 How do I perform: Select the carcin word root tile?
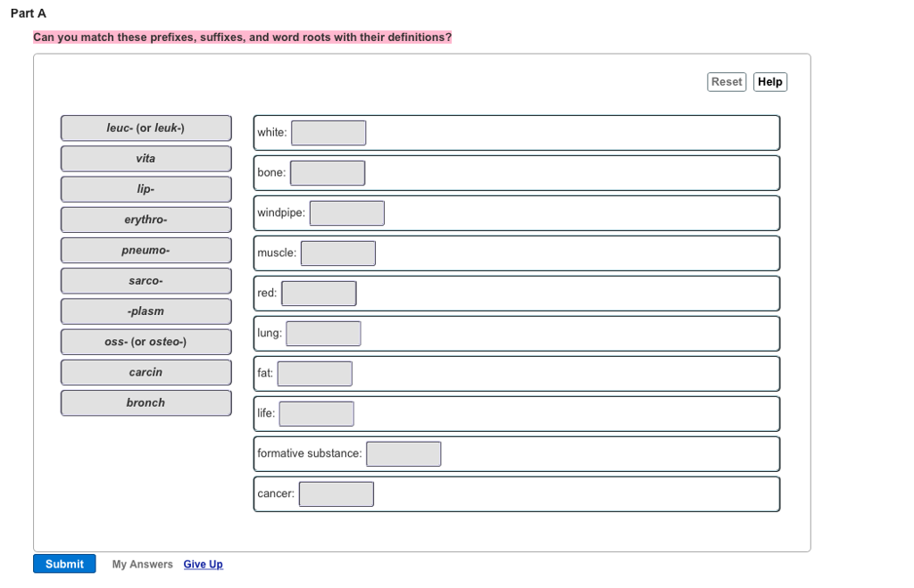tap(145, 372)
